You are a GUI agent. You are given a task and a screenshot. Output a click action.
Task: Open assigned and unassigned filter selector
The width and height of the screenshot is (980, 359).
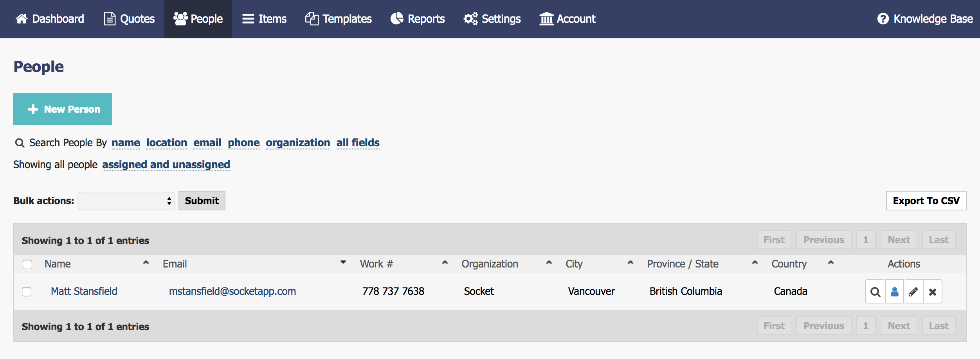166,165
